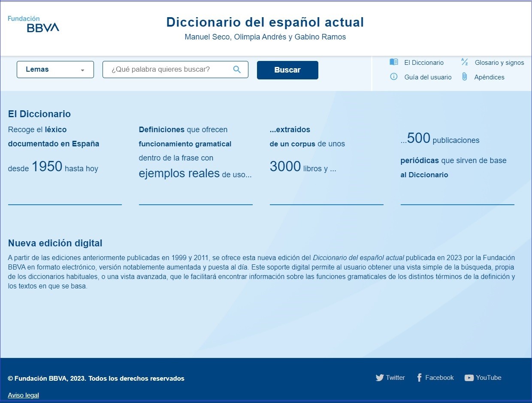Click the '1950' year figure
The width and height of the screenshot is (532, 403).
click(47, 166)
